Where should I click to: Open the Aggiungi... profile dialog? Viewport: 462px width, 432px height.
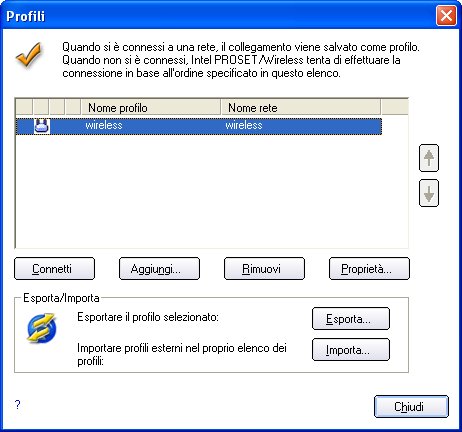point(159,268)
